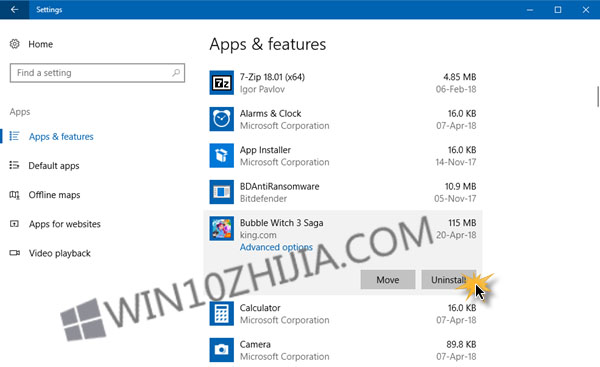Click the Apps for websites icon
This screenshot has height=367, width=600.
15,224
